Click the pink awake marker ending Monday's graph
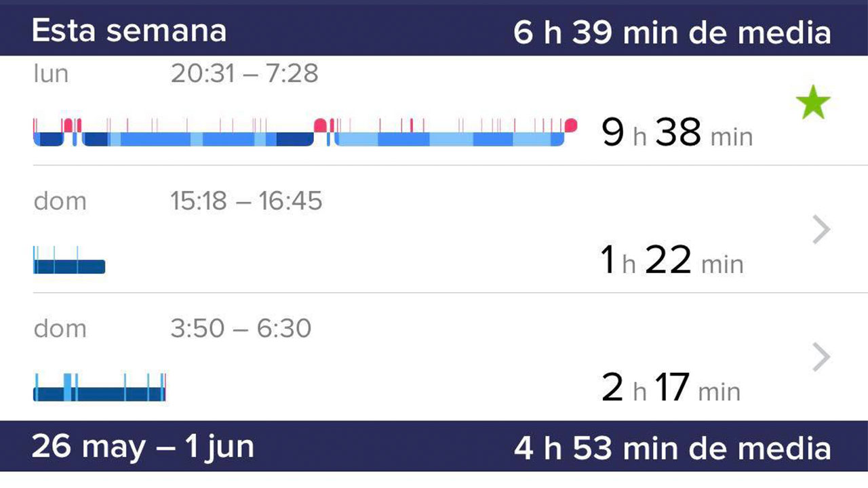Viewport: 868px width, 488px height. [571, 125]
